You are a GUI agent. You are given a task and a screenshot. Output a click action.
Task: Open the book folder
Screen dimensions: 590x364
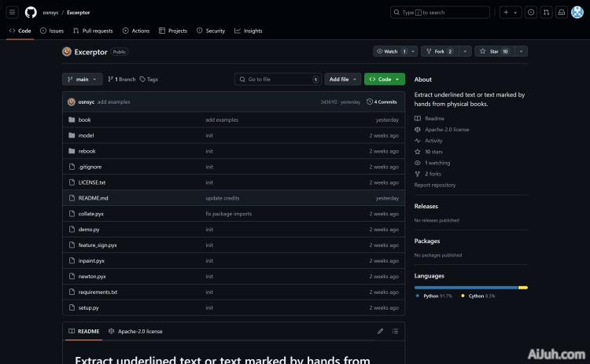[x=84, y=119]
